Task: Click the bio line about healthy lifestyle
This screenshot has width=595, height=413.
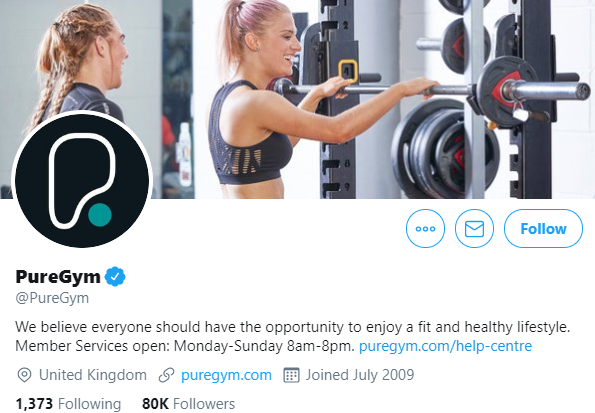Action: 293,327
